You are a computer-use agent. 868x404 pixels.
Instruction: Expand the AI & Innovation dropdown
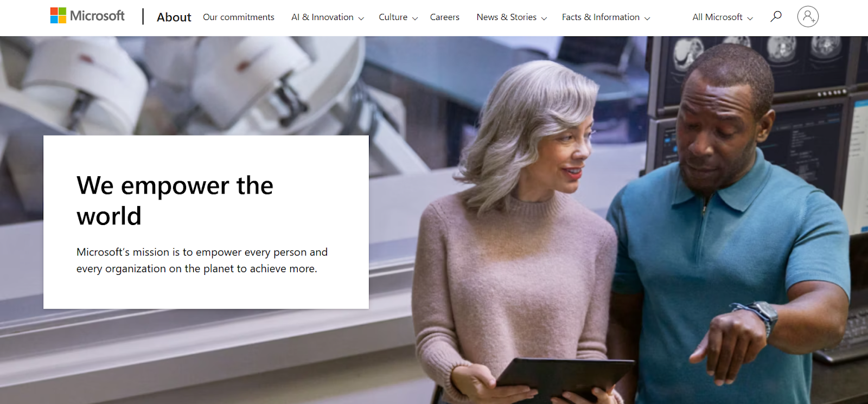327,17
